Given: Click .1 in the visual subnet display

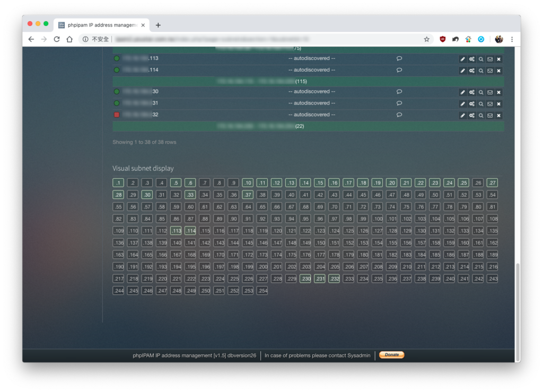Looking at the screenshot, I should (x=118, y=183).
